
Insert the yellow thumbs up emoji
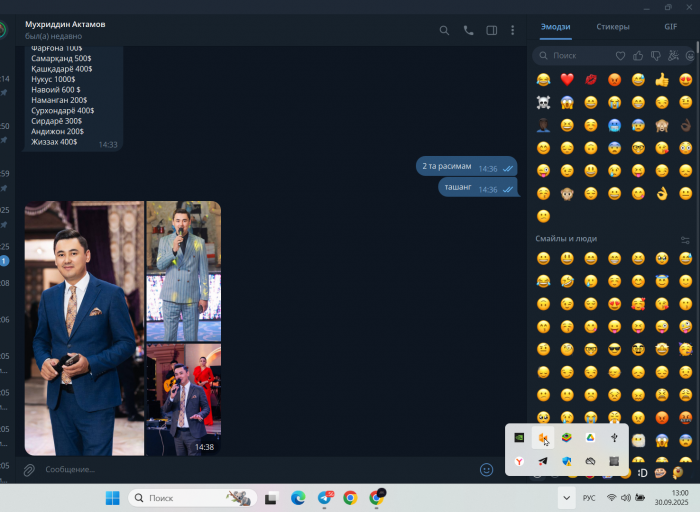coord(662,79)
